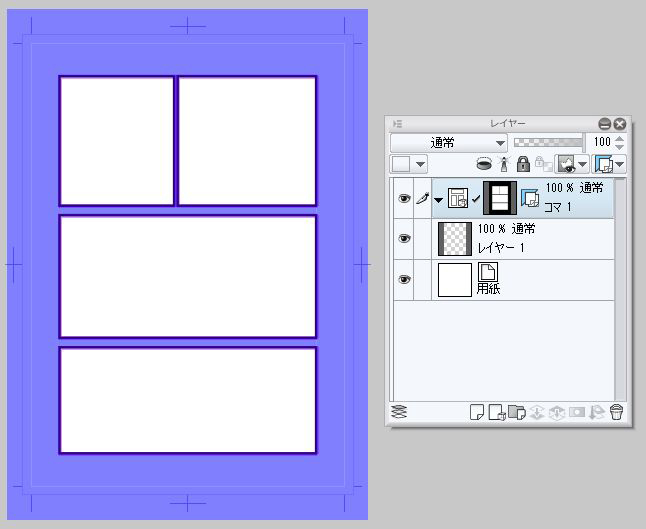This screenshot has height=529, width=646.
Task: Select the レイヤー 1 layer row
Action: 503,239
